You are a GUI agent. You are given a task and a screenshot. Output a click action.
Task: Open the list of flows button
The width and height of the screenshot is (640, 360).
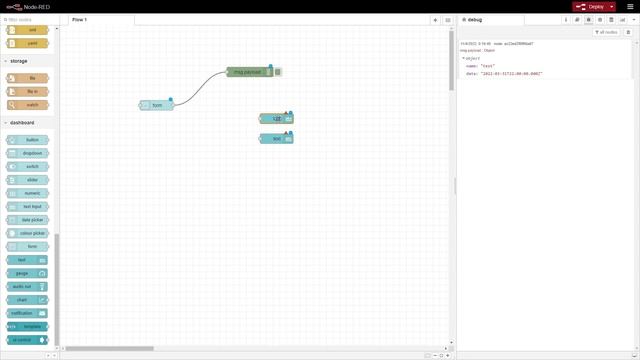tap(448, 20)
